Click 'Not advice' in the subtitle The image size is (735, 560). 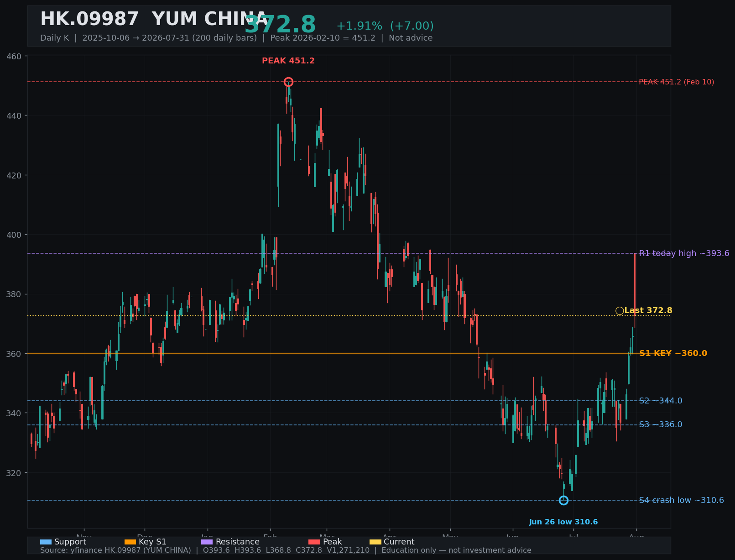click(x=411, y=38)
